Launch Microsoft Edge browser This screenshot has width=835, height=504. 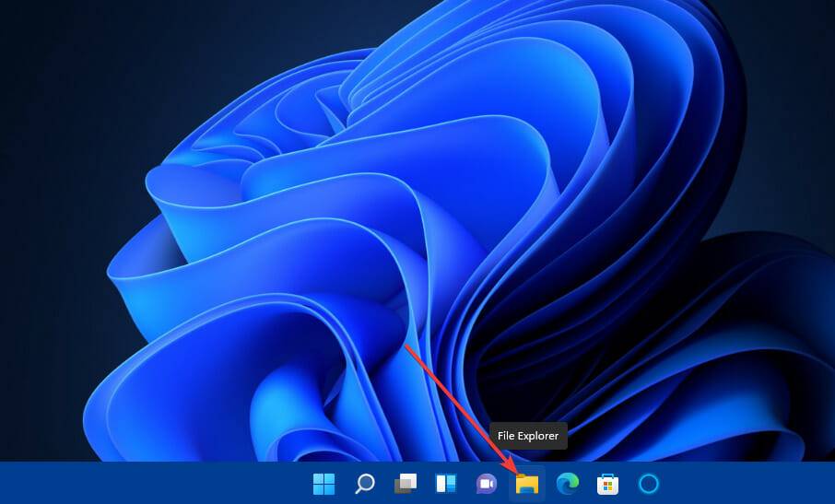[567, 484]
